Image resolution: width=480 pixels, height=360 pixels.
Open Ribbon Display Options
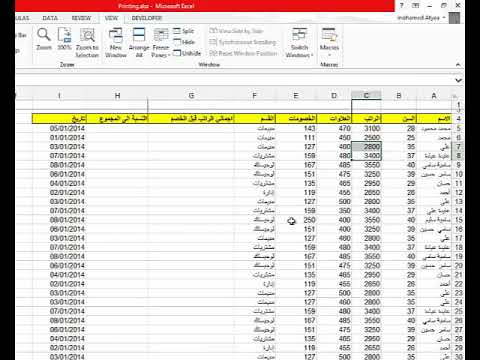point(416,6)
